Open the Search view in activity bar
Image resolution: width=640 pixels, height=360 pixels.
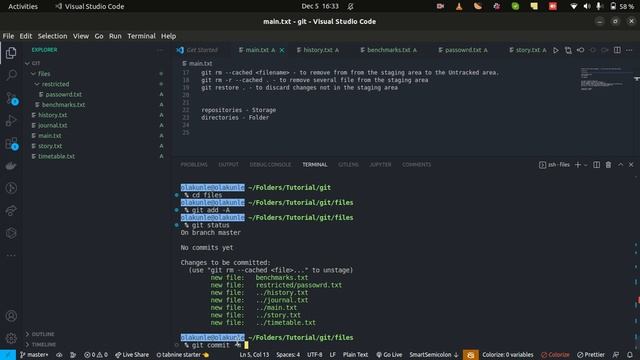click(11, 75)
